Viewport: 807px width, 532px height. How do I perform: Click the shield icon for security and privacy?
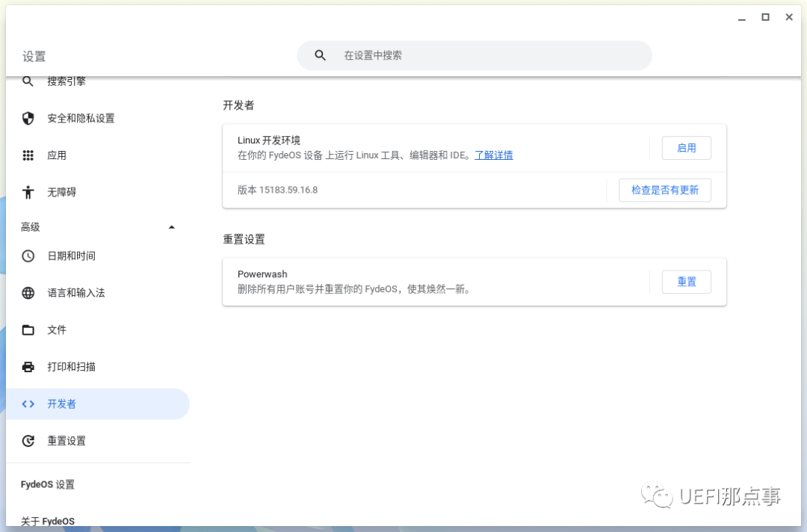pyautogui.click(x=28, y=118)
